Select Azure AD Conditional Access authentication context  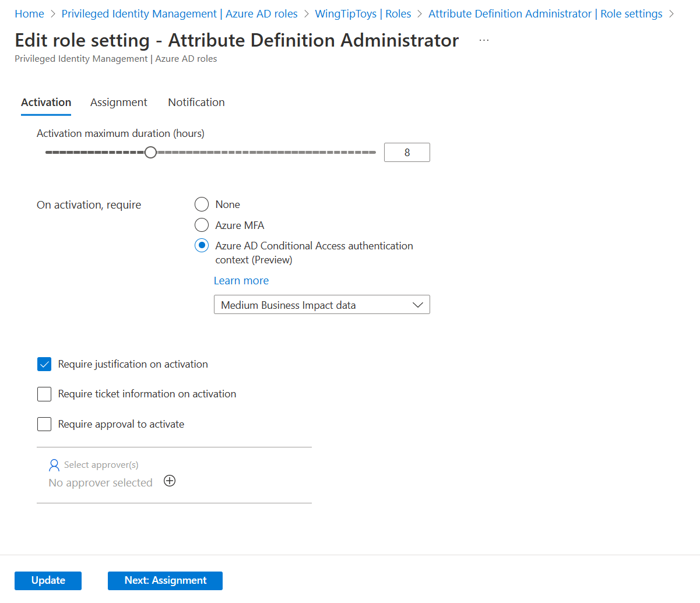(x=202, y=246)
